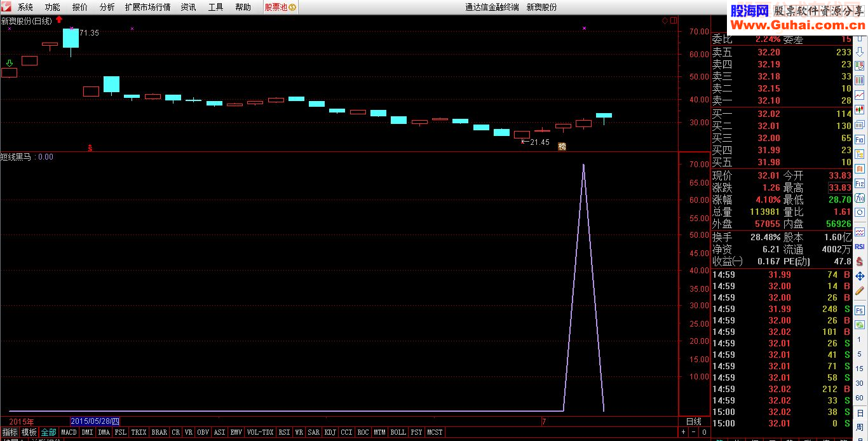Select the 模板 tab

(x=29, y=432)
